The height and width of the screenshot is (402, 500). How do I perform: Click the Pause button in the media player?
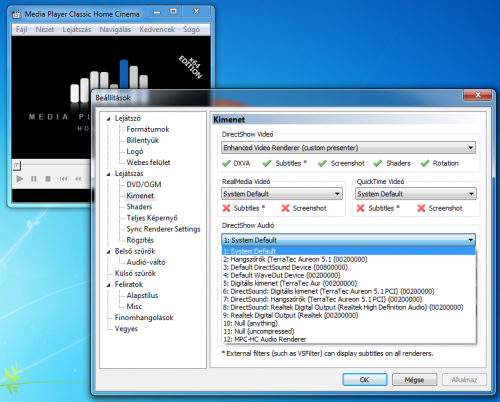pos(34,179)
